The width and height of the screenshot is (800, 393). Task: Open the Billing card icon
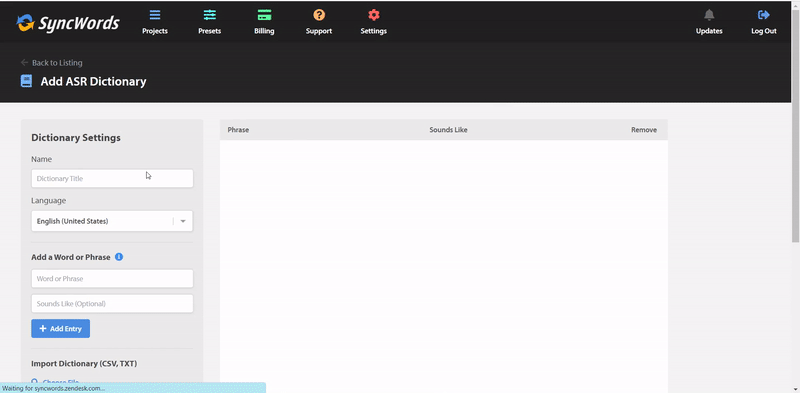pyautogui.click(x=264, y=15)
